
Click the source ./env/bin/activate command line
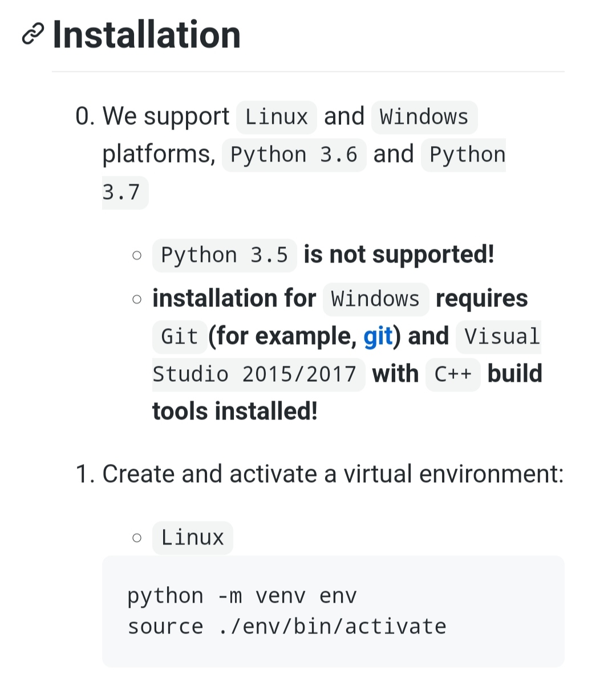pos(286,626)
